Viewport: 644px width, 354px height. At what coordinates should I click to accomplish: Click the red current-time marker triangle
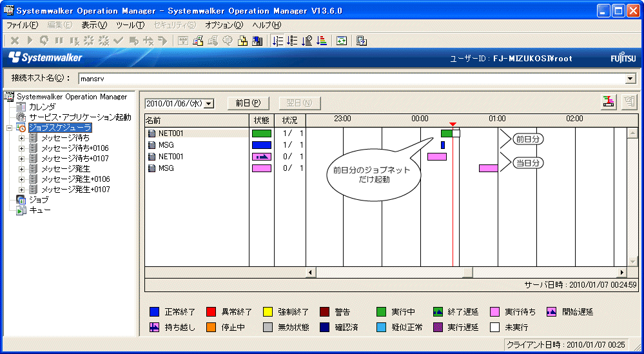point(453,124)
